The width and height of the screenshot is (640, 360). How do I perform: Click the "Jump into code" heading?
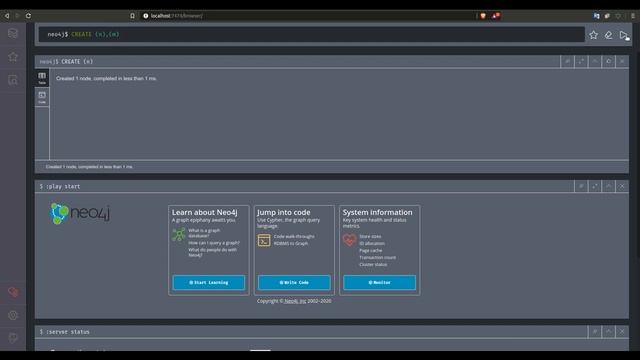tap(284, 212)
